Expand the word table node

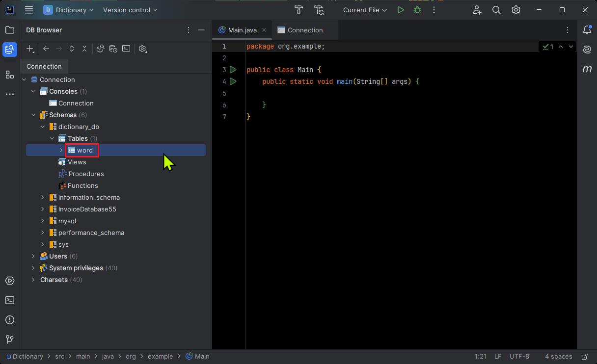point(61,150)
